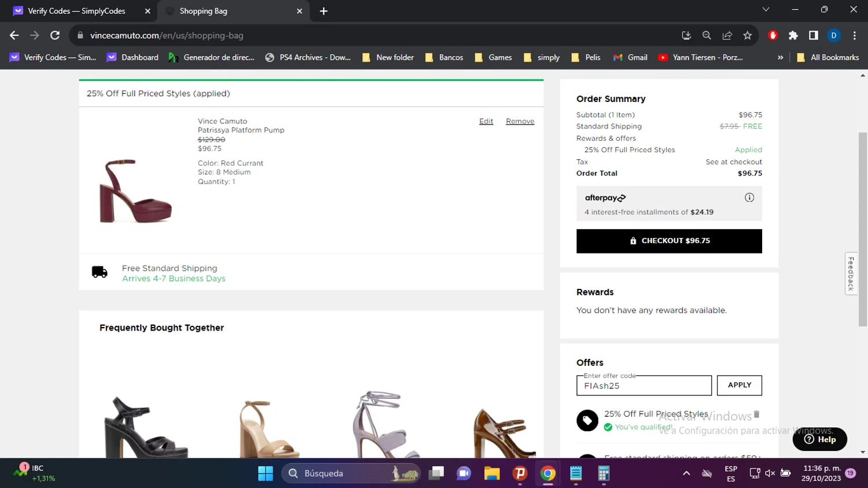Open the Bancos bookmark folder
Screen dimensions: 868x488
point(444,57)
